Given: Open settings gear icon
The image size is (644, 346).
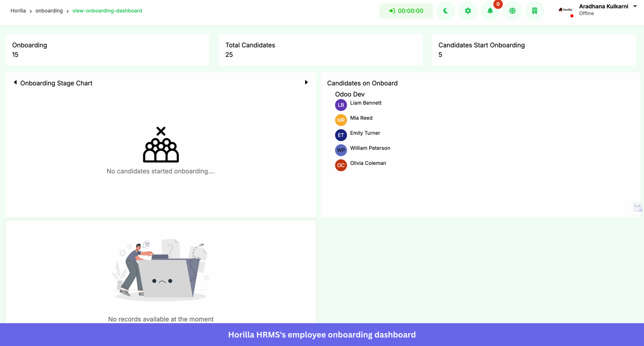Looking at the screenshot, I should coord(468,11).
